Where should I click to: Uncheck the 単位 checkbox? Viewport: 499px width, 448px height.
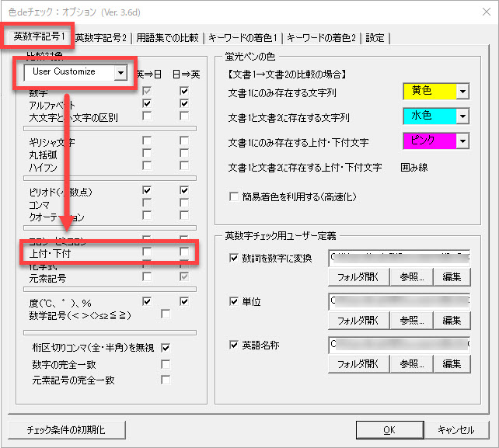[234, 300]
